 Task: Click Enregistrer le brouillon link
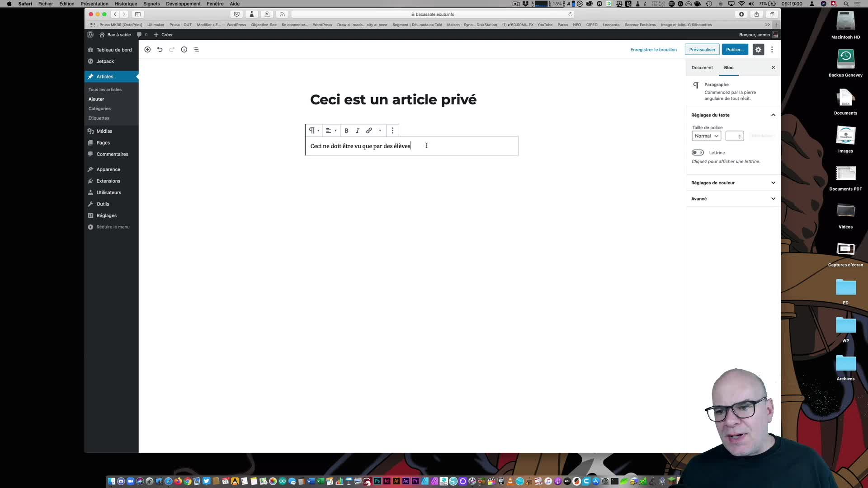(x=653, y=50)
